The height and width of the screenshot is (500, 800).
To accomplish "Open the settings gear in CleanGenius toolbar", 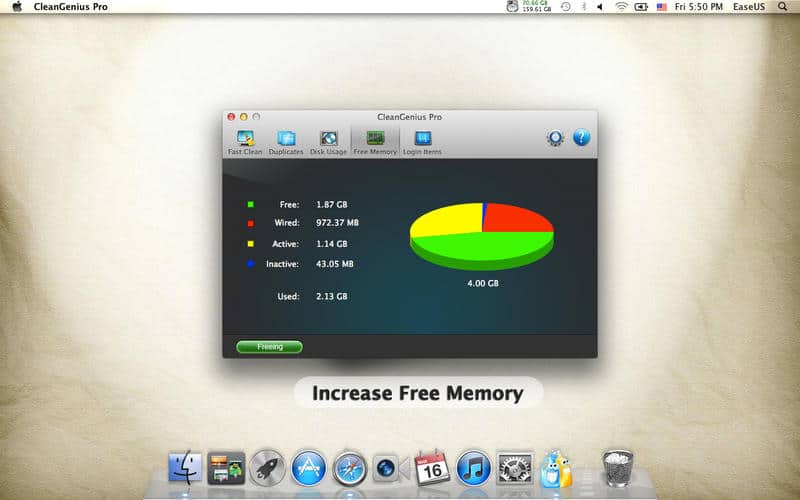I will tap(555, 138).
